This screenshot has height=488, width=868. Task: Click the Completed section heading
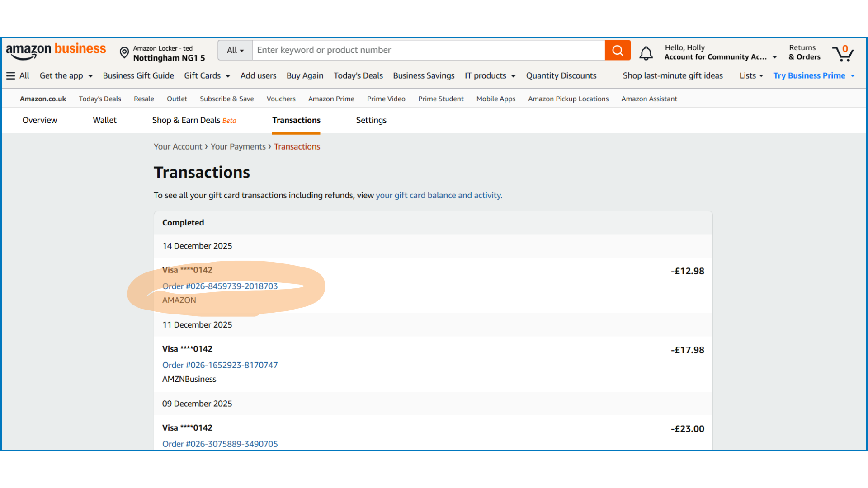pyautogui.click(x=183, y=223)
